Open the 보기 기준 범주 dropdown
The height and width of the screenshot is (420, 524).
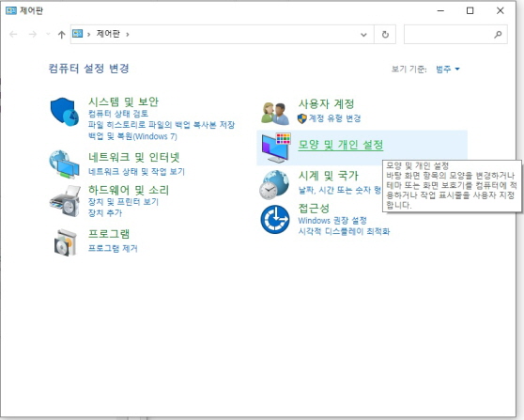tap(448, 70)
